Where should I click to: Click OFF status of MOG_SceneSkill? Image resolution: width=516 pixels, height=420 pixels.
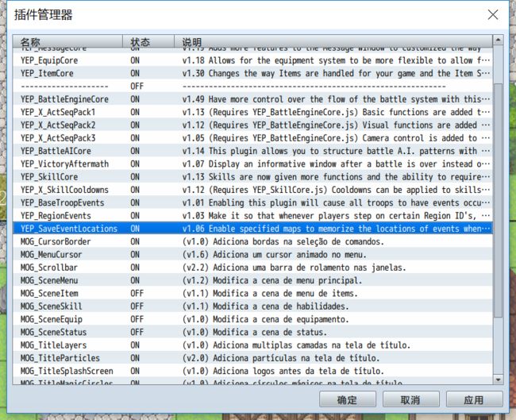[x=137, y=306]
